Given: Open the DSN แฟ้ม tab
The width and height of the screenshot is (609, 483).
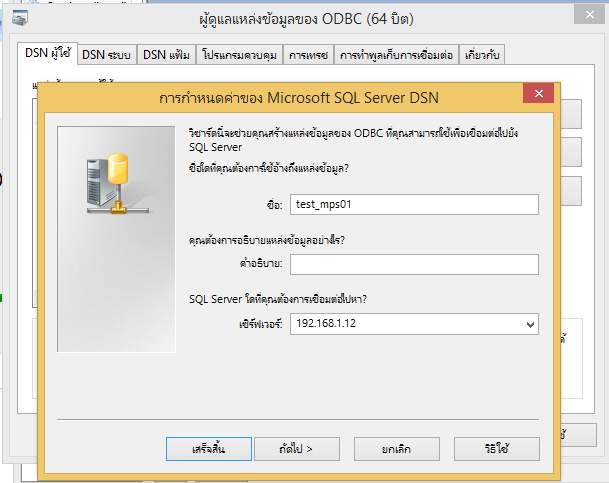Looking at the screenshot, I should click(x=166, y=55).
